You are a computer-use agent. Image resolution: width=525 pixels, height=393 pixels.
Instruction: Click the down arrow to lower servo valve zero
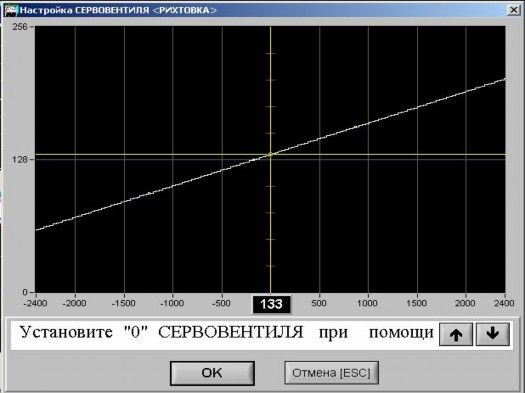coord(493,334)
